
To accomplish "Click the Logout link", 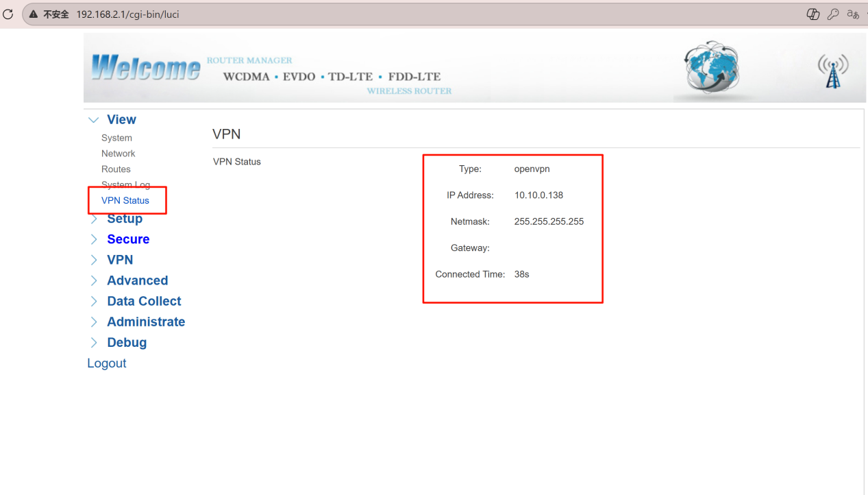I will tap(106, 363).
